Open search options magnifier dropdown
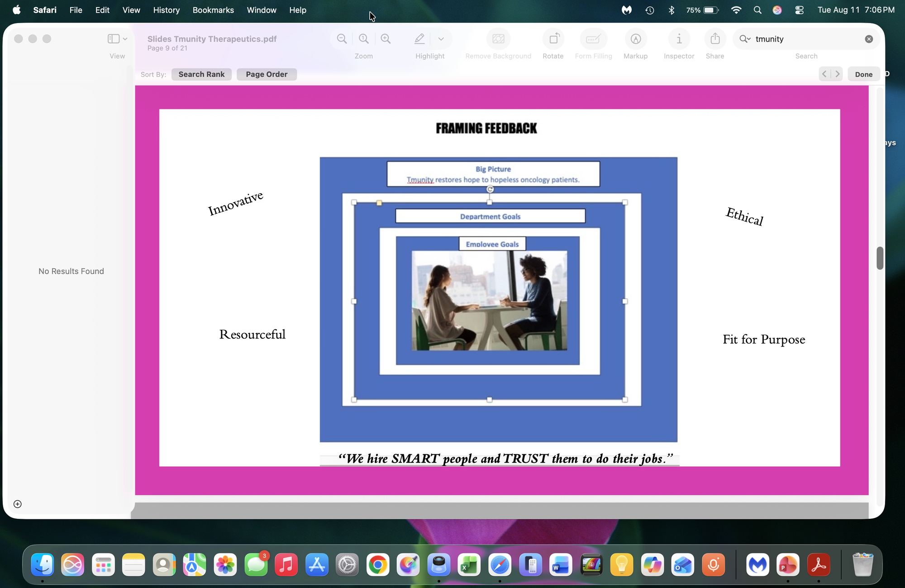 (745, 39)
